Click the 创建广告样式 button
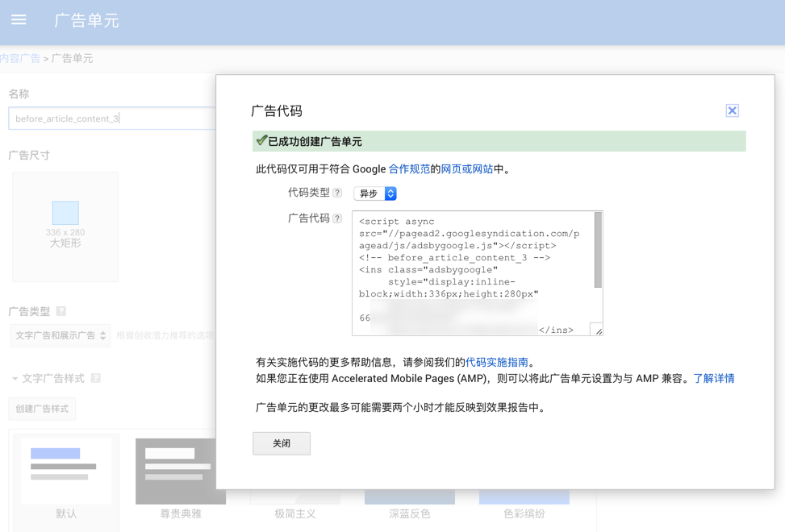 tap(42, 409)
